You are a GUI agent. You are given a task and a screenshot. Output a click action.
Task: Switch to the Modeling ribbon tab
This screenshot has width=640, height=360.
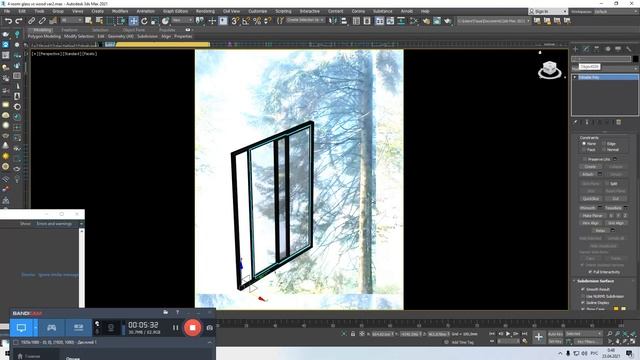pyautogui.click(x=42, y=30)
